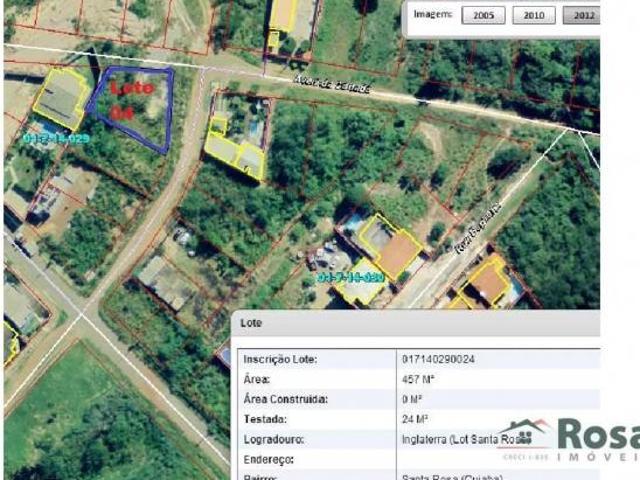The height and width of the screenshot is (480, 640).
Task: Select the yellow-outlined building left of Lote 04
Action: tap(62, 98)
